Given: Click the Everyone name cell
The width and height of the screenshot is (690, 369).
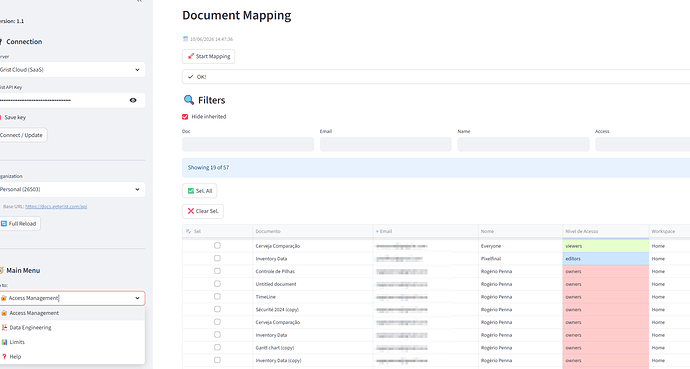Looking at the screenshot, I should click(520, 246).
